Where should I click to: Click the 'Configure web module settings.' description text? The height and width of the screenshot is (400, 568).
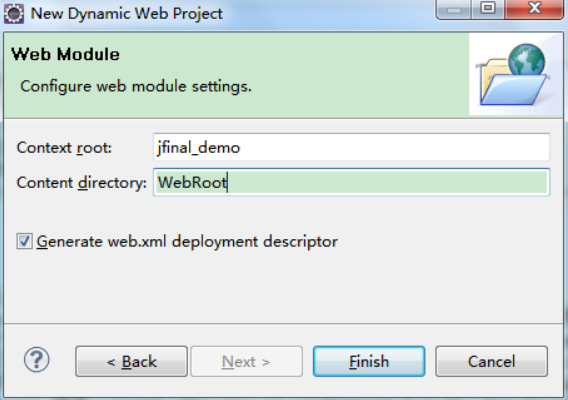136,87
